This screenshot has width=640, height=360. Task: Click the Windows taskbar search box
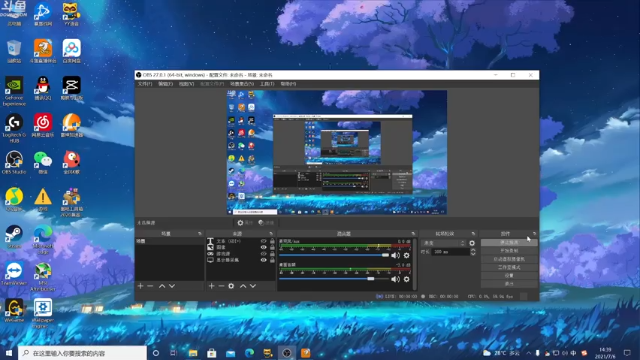tap(83, 353)
